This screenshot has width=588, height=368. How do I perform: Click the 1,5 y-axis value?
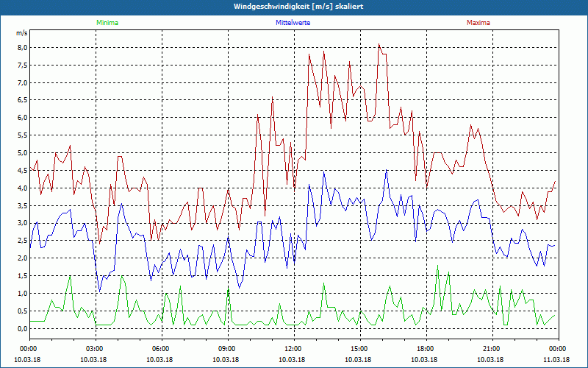coord(23,276)
